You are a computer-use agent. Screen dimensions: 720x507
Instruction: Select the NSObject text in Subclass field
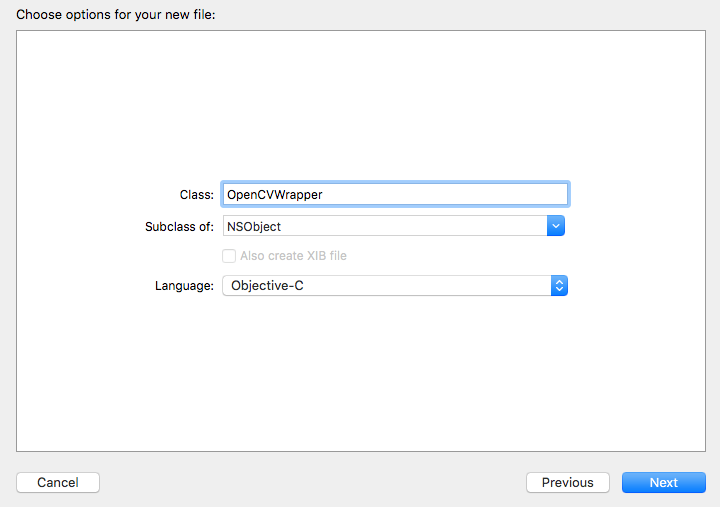[x=254, y=226]
